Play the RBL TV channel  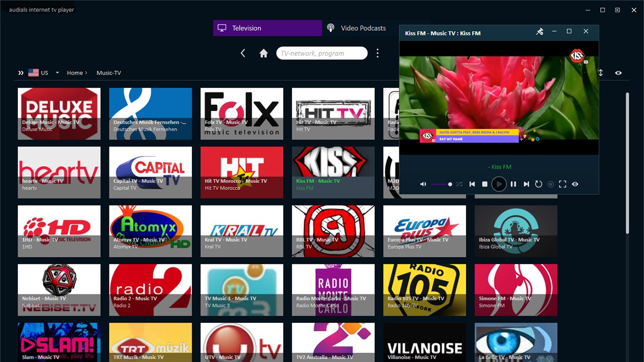333,231
